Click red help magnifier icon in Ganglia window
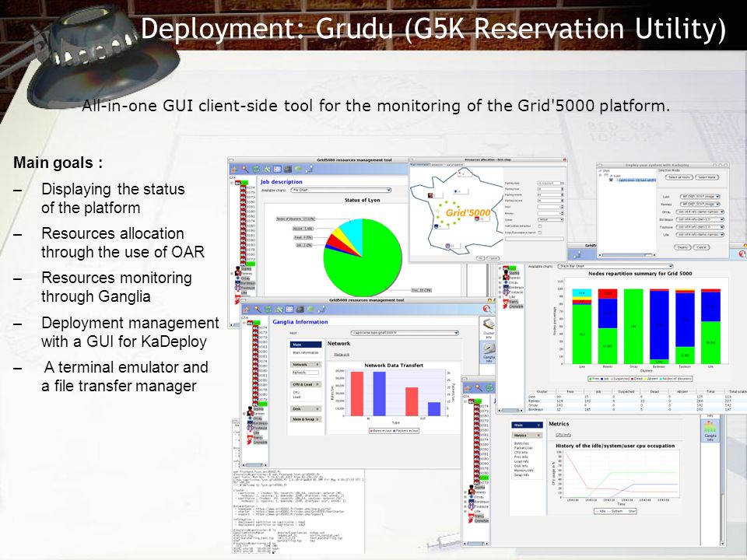 (x=487, y=309)
